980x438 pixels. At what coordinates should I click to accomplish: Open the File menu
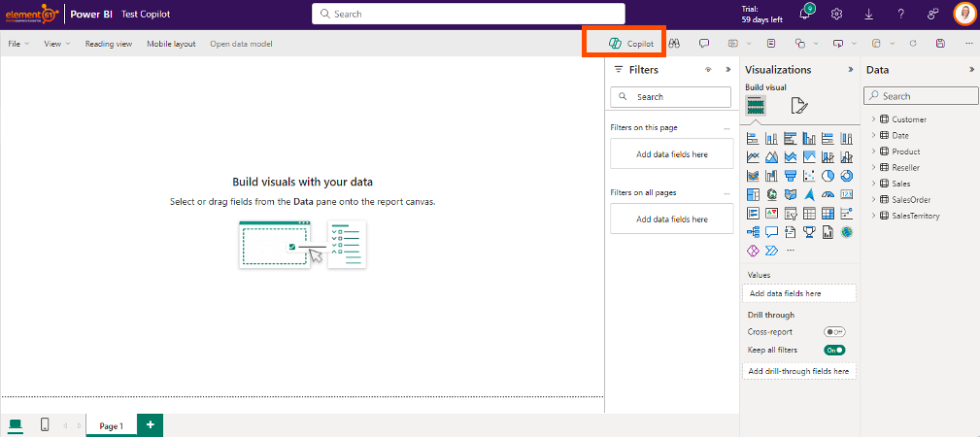17,44
